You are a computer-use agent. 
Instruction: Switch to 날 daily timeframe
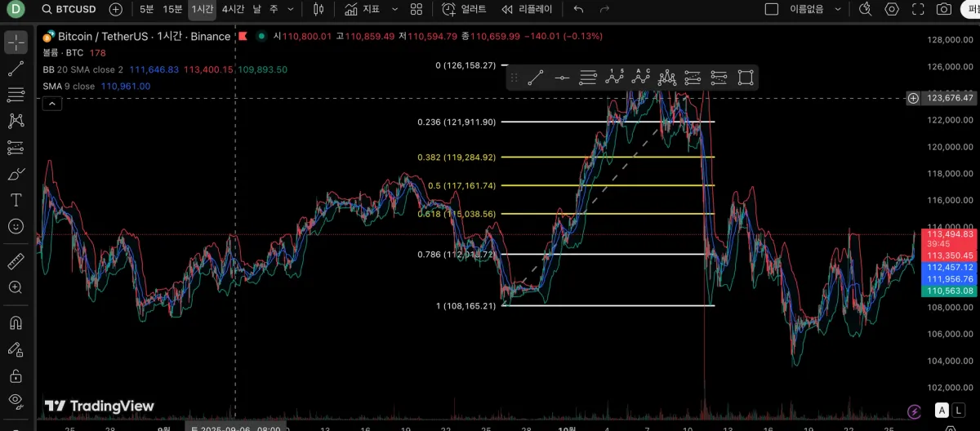pos(257,9)
